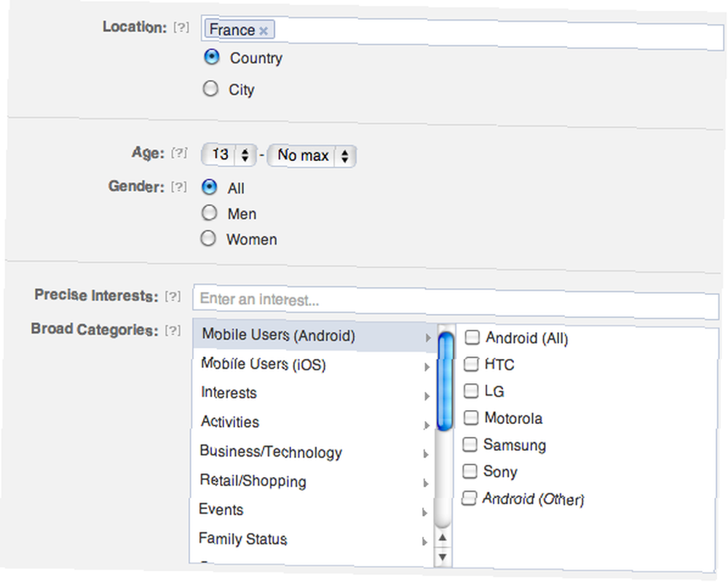Open help tooltip next to Broad Categories
Viewport: 728px width, 582px height.
coord(173,330)
